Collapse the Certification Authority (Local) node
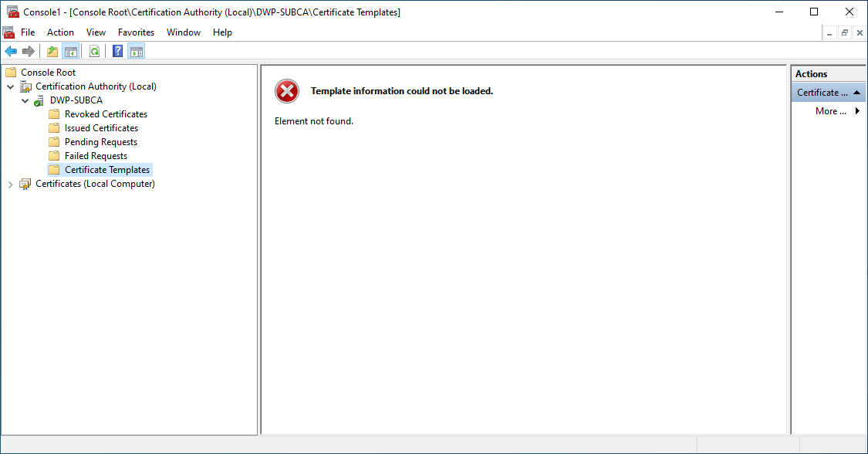Viewport: 868px width, 454px height. (11, 86)
